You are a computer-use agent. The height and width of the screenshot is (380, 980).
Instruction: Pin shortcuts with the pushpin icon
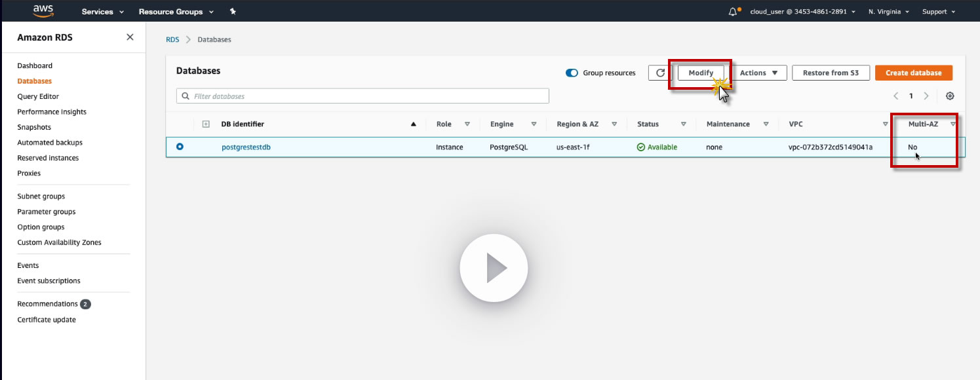tap(233, 12)
